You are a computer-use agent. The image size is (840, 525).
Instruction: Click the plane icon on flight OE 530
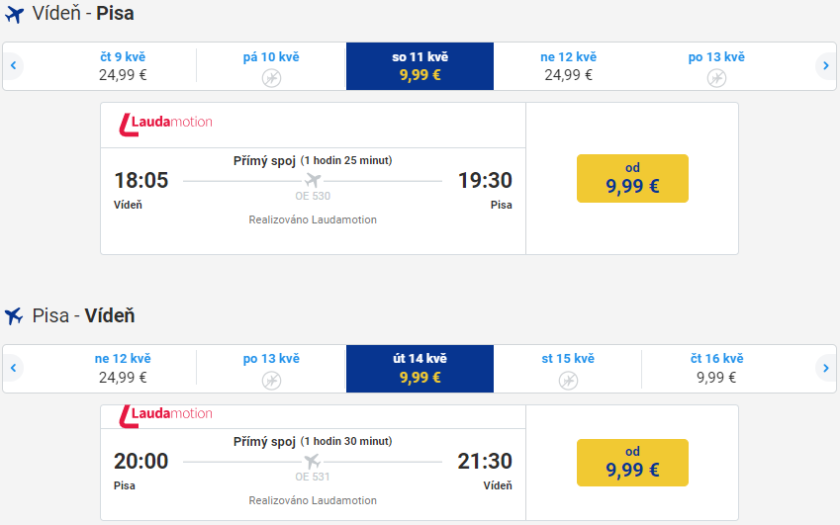tap(313, 180)
